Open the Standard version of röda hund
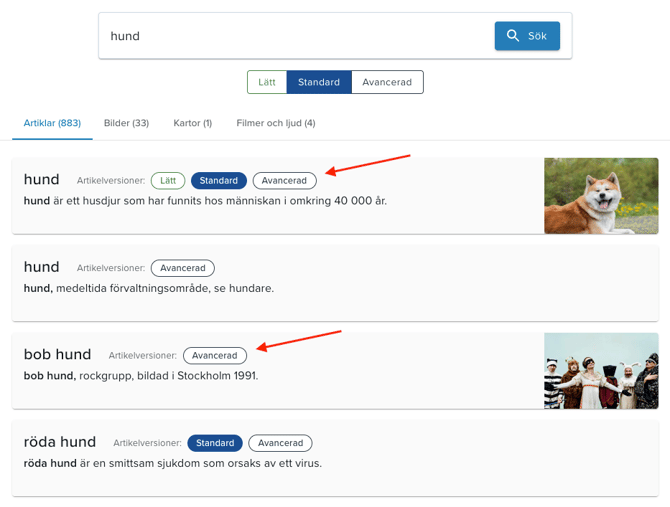Viewport: 670px width, 507px height. pyautogui.click(x=215, y=443)
